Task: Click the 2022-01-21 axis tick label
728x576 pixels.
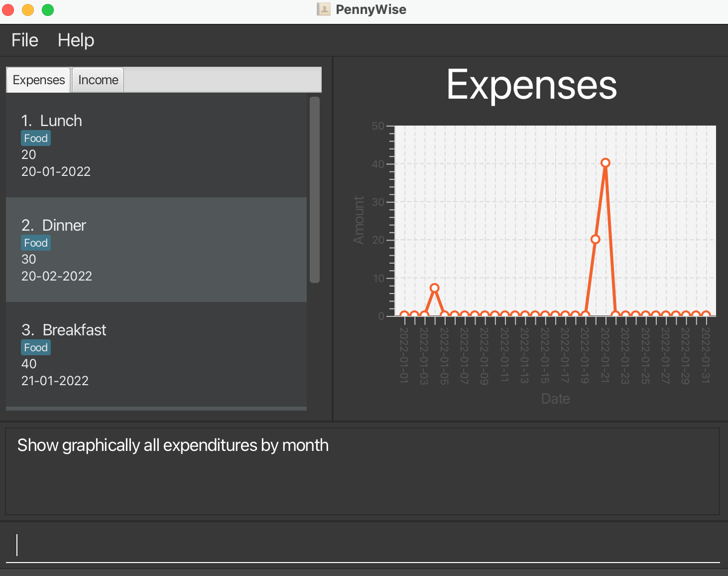Action: click(605, 355)
